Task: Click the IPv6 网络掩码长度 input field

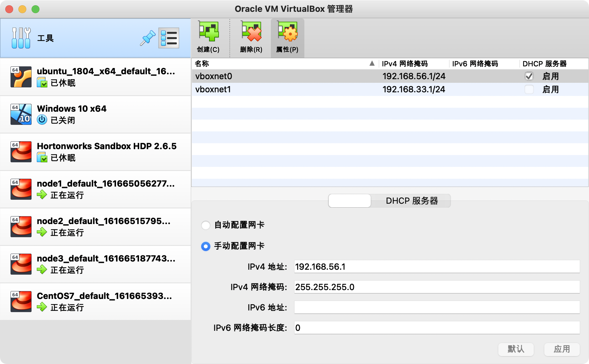Action: click(x=437, y=328)
